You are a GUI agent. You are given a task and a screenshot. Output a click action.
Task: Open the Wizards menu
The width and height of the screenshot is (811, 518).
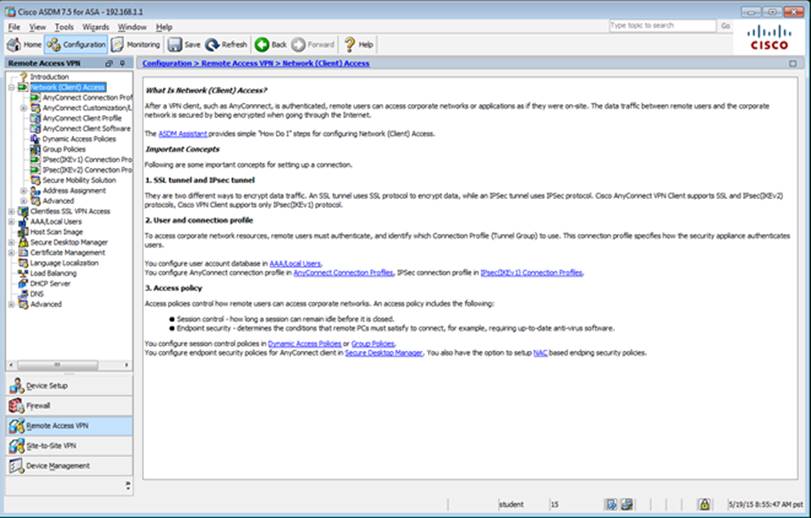pos(95,26)
